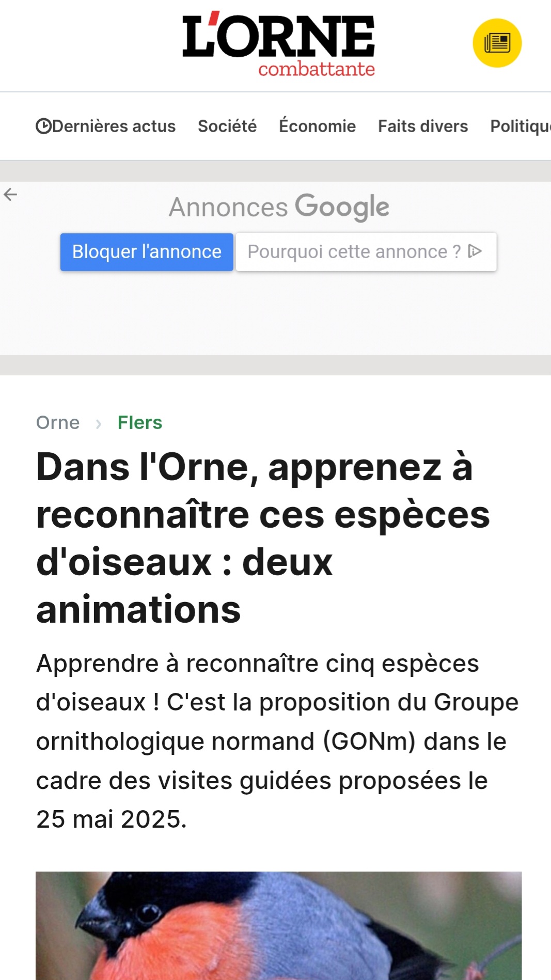Select the Économie menu item

click(317, 127)
